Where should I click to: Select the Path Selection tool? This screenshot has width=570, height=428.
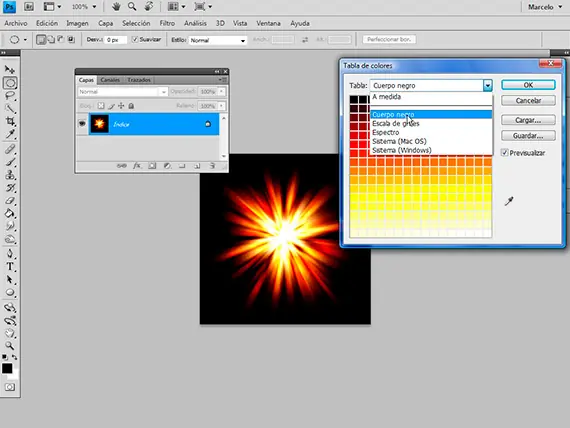[x=10, y=279]
